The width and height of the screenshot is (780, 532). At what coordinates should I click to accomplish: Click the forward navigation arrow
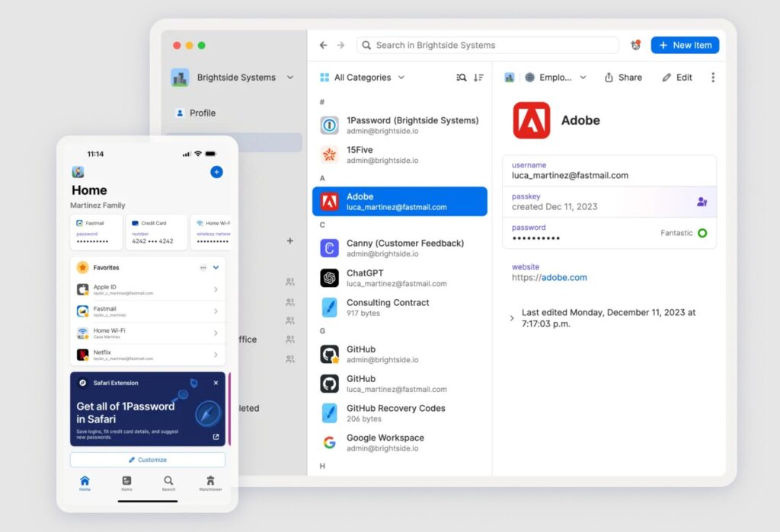coord(340,45)
